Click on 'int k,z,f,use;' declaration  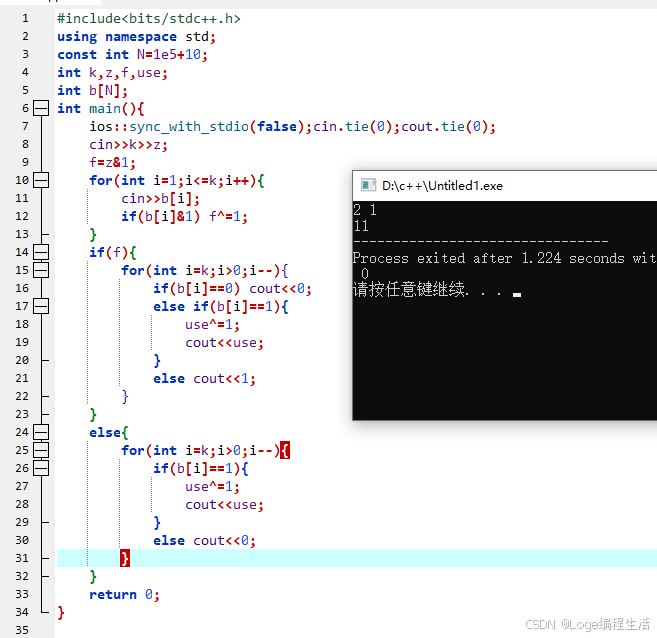pos(112,73)
